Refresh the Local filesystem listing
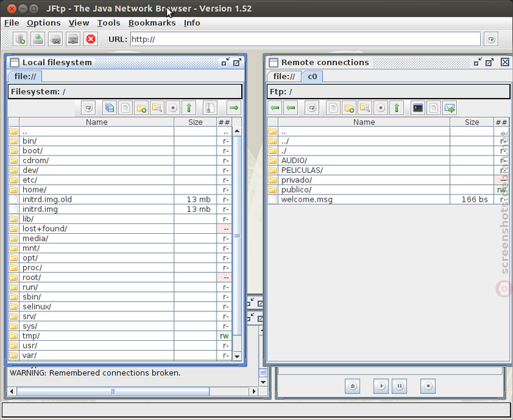This screenshot has width=513, height=420. tap(88, 108)
